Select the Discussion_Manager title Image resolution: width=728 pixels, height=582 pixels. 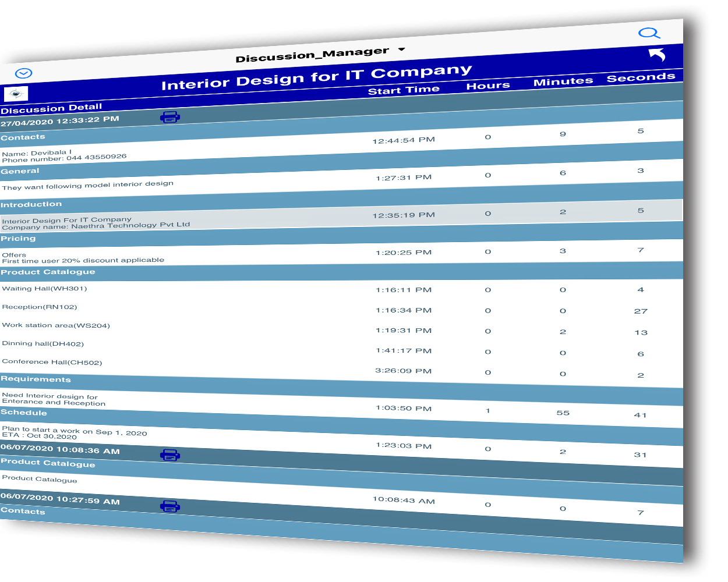(312, 55)
